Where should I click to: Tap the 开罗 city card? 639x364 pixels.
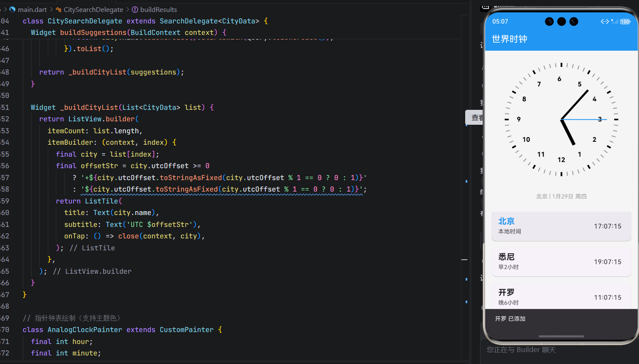(561, 296)
